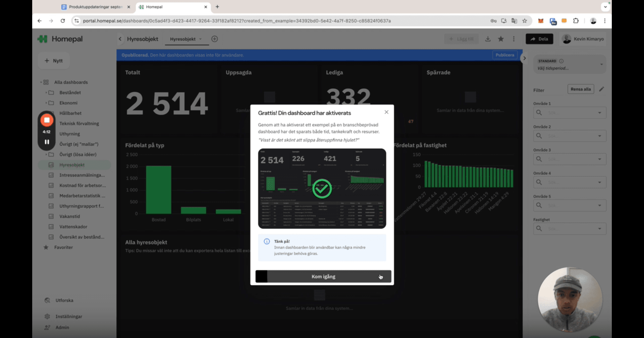Open Vakanstid dashboard

[70, 216]
